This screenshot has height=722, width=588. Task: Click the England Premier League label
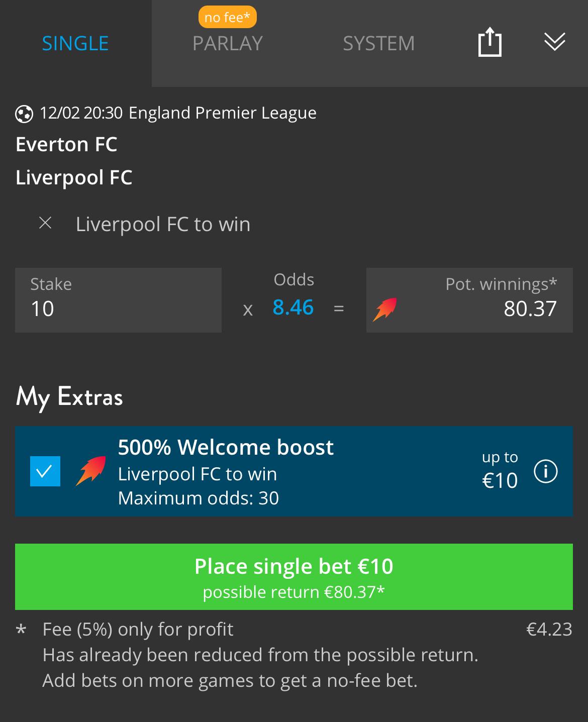coord(223,113)
